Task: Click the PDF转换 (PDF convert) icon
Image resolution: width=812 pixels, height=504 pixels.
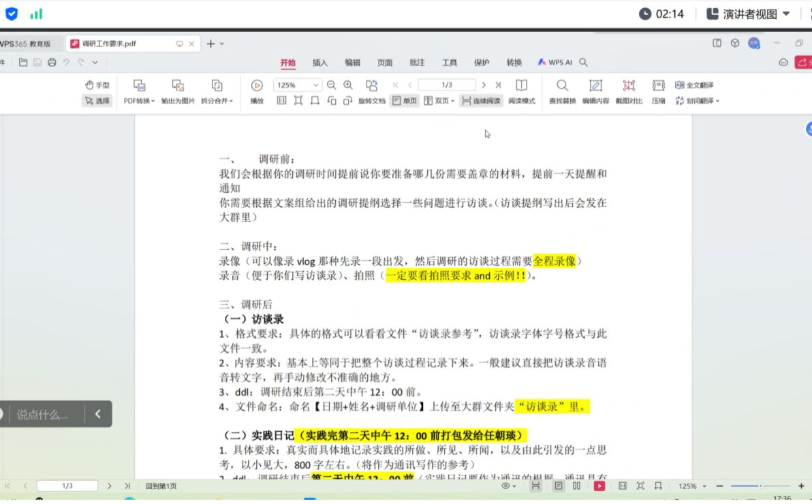Action: coord(140,86)
